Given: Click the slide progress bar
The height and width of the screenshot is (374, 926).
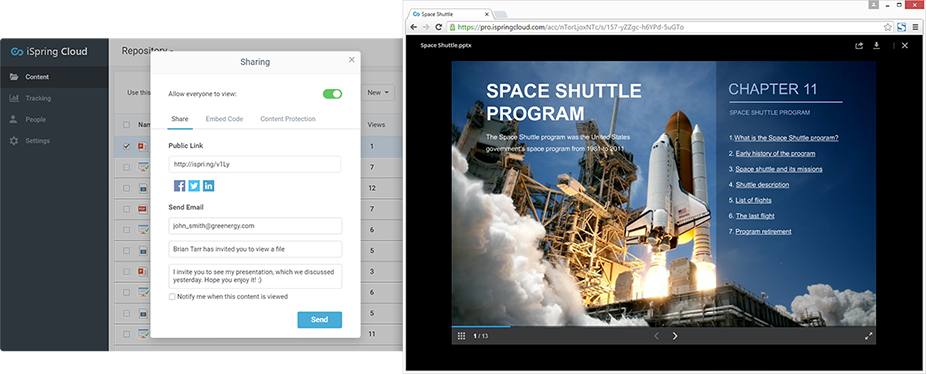Looking at the screenshot, I should tap(664, 326).
